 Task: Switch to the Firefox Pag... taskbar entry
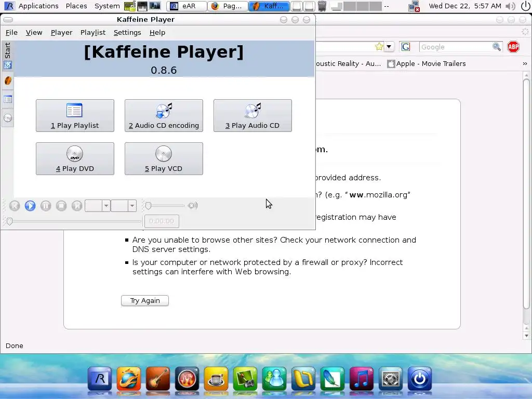pos(228,6)
